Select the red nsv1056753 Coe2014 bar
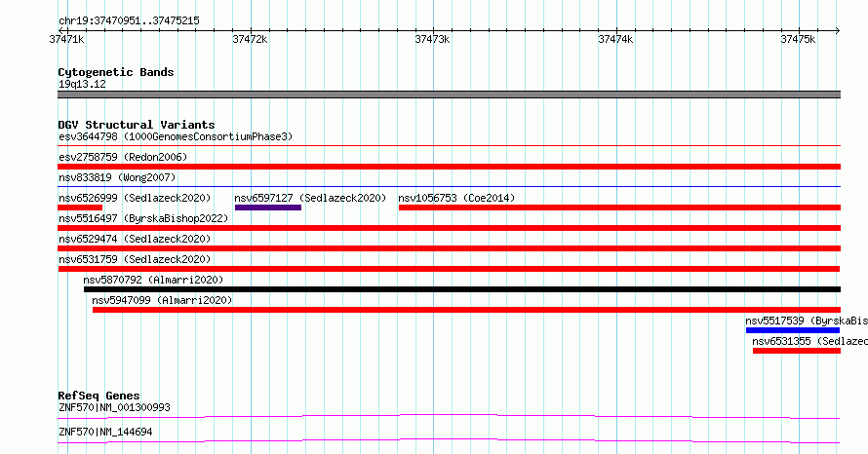 pyautogui.click(x=619, y=208)
